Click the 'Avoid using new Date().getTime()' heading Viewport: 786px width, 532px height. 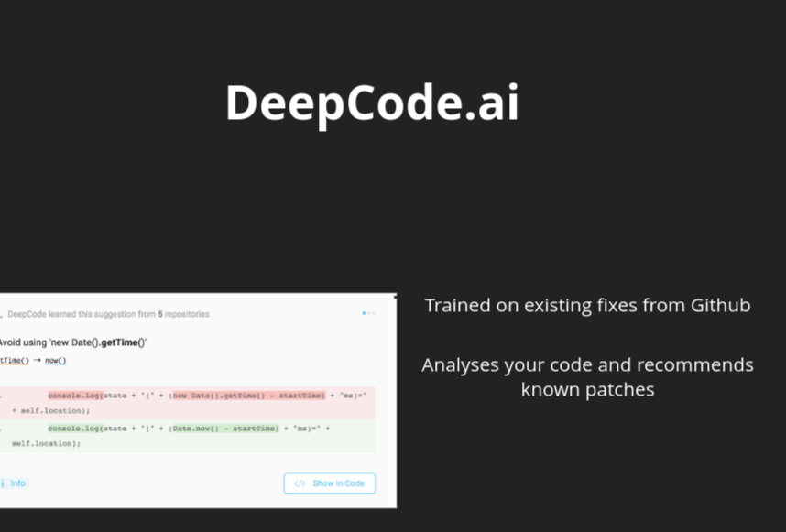[72, 342]
